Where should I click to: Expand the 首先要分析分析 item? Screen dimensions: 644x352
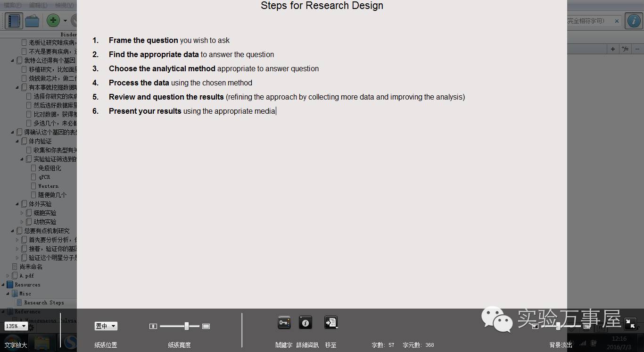coord(17,240)
